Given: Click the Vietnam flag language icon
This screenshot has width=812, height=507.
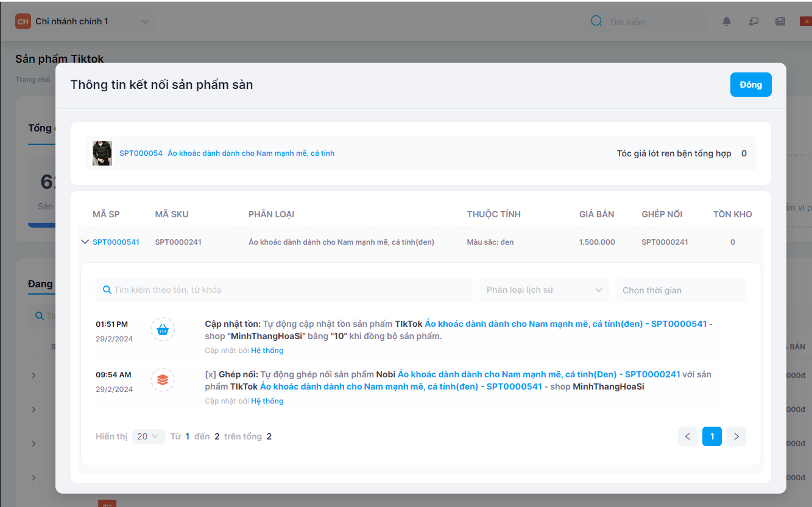Looking at the screenshot, I should [x=805, y=22].
